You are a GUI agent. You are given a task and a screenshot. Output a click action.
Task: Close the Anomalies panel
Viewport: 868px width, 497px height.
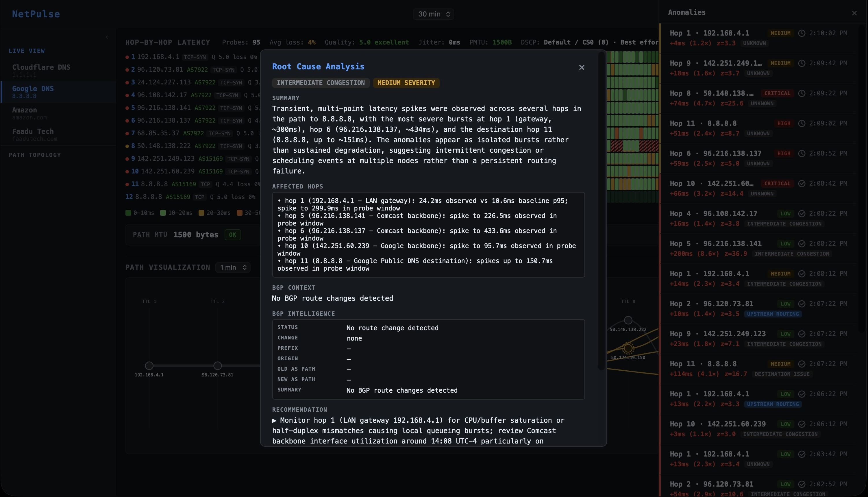pos(854,13)
